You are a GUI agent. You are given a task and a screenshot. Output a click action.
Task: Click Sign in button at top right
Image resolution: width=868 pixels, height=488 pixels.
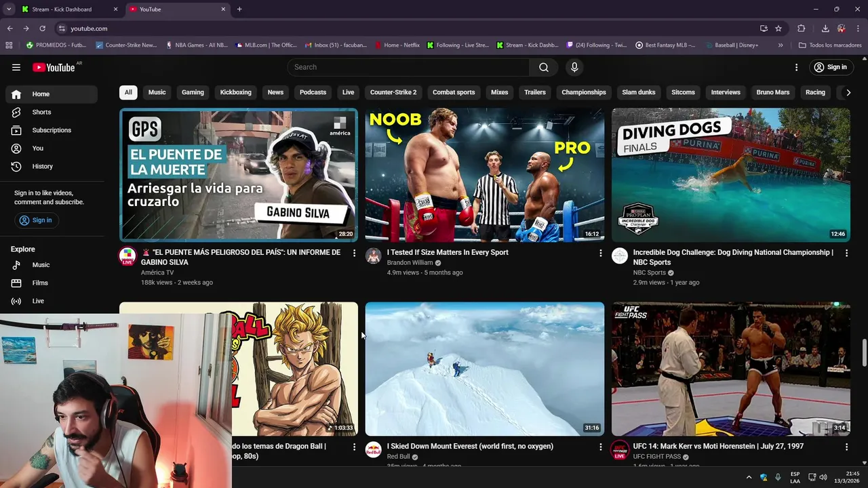830,67
